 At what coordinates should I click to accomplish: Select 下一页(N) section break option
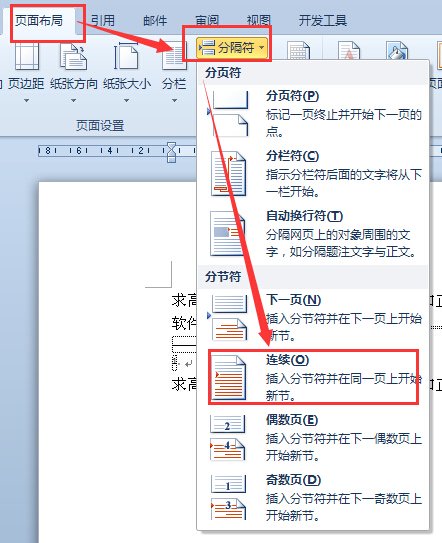pyautogui.click(x=313, y=318)
